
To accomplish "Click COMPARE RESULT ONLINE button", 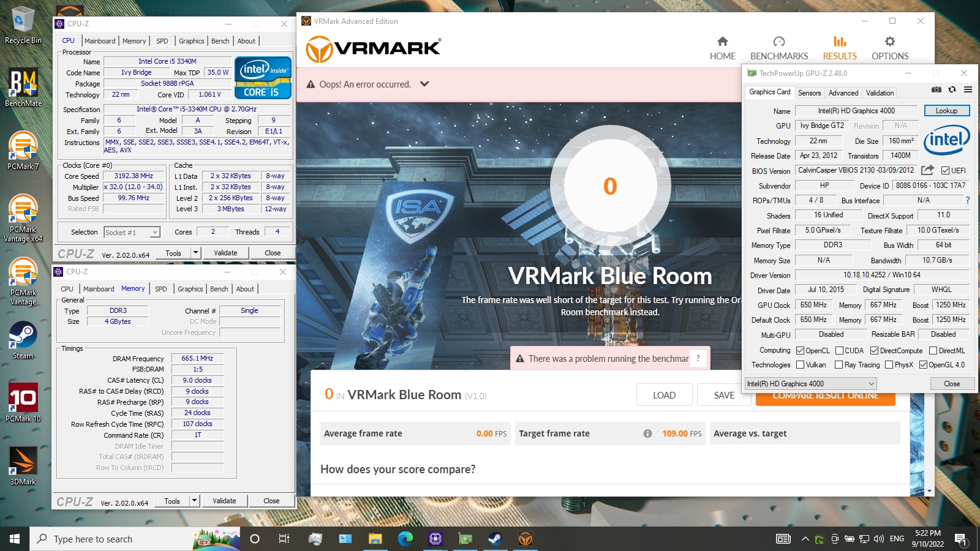I will click(825, 396).
